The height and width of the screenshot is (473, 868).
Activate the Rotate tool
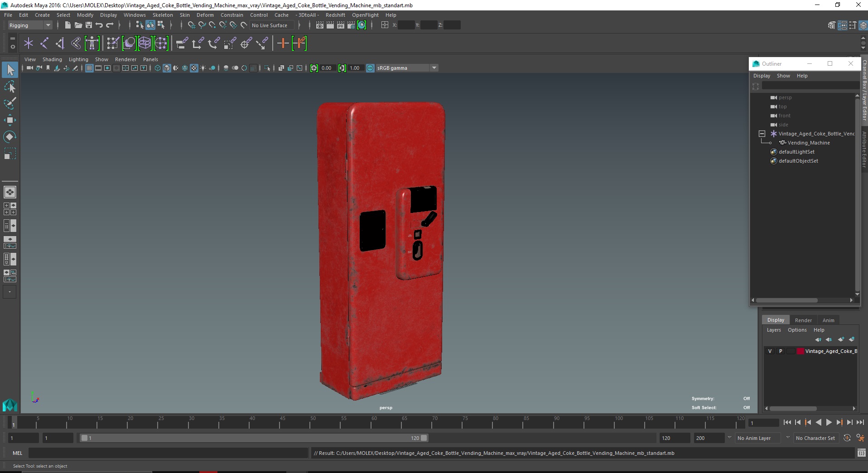coord(10,137)
